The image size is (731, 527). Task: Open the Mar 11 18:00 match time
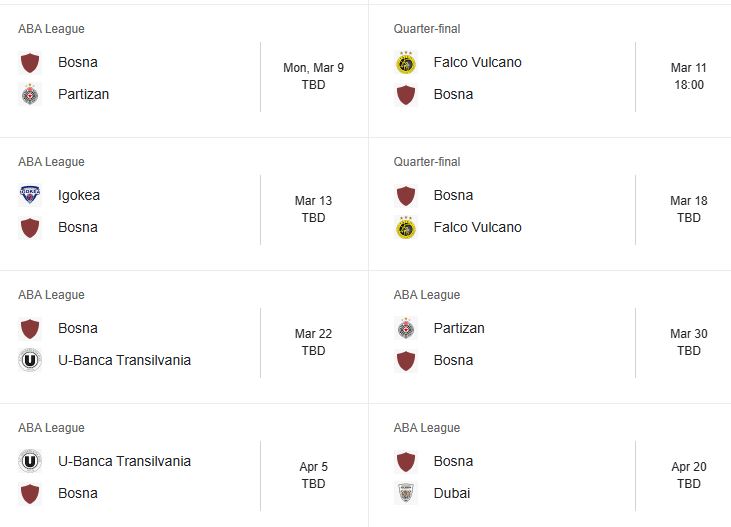coord(689,76)
